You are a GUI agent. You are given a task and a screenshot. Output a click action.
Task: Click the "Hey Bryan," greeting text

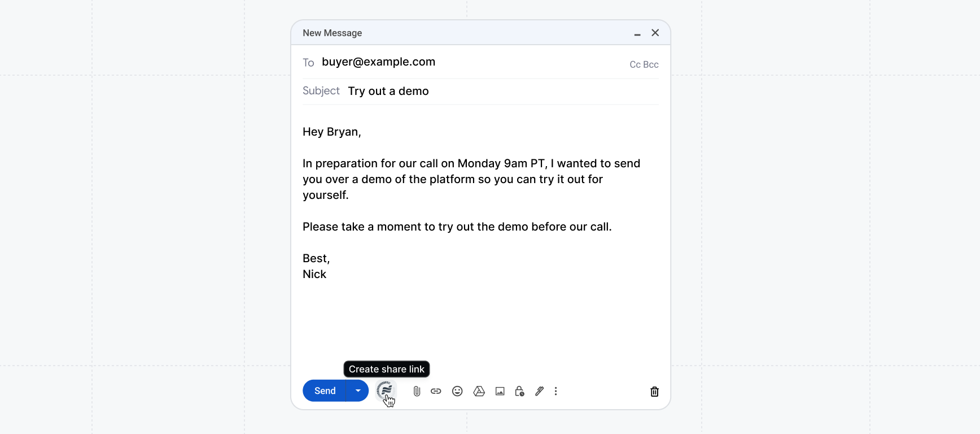(x=332, y=132)
